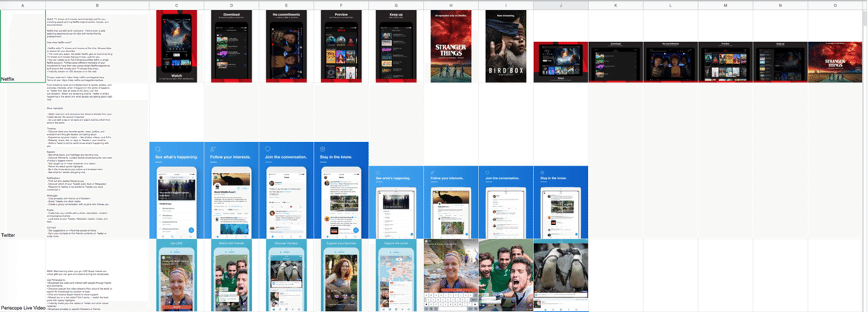Select the Netflix 'Preview' phone screenshot in column F
868x312 pixels.
coord(341,46)
